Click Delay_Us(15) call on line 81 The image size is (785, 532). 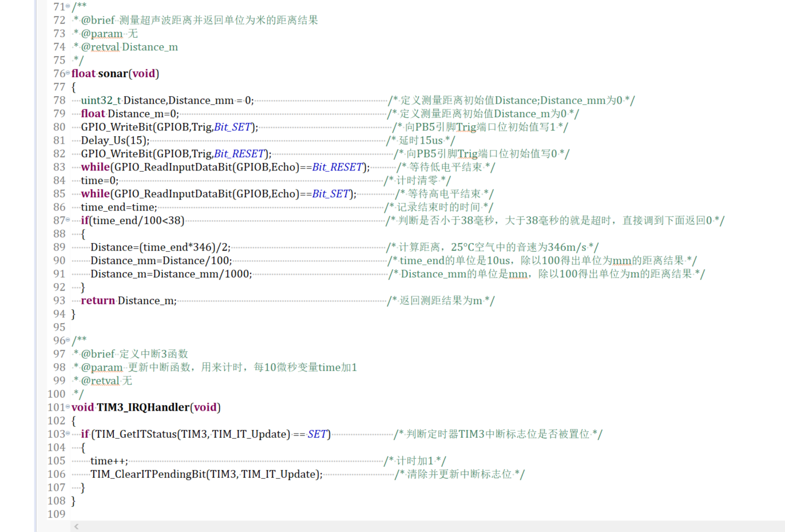(115, 141)
